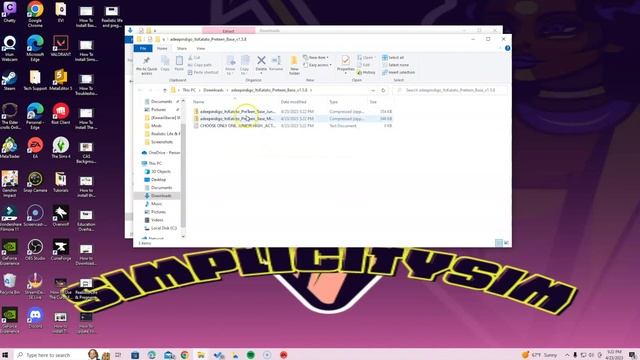This screenshot has height=360, width=640.
Task: Switch to the View ribbon tab
Action: [200, 49]
